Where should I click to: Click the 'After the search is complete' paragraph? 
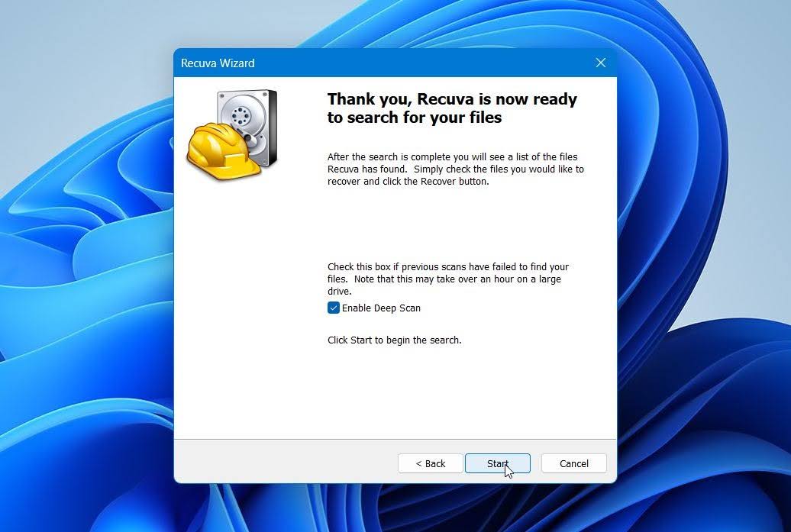coord(456,169)
